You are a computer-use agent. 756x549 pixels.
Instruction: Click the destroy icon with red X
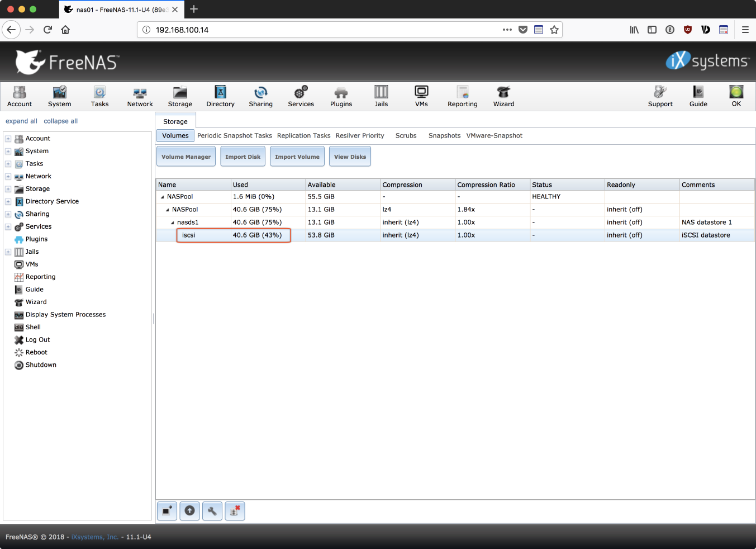tap(235, 511)
